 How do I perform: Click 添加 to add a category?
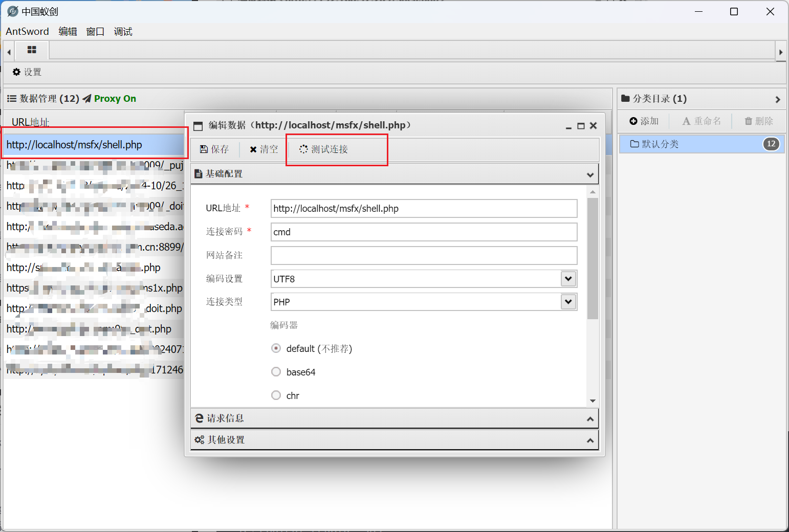644,121
